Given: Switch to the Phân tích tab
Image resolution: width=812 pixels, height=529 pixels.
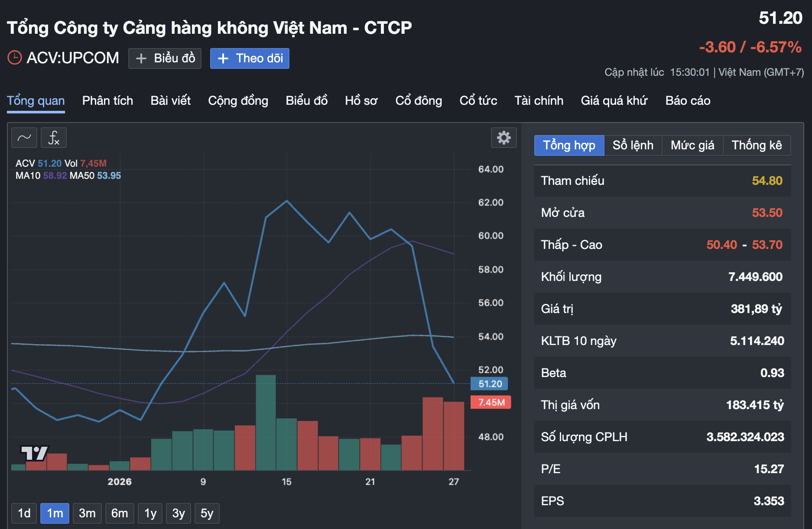Looking at the screenshot, I should click(107, 101).
